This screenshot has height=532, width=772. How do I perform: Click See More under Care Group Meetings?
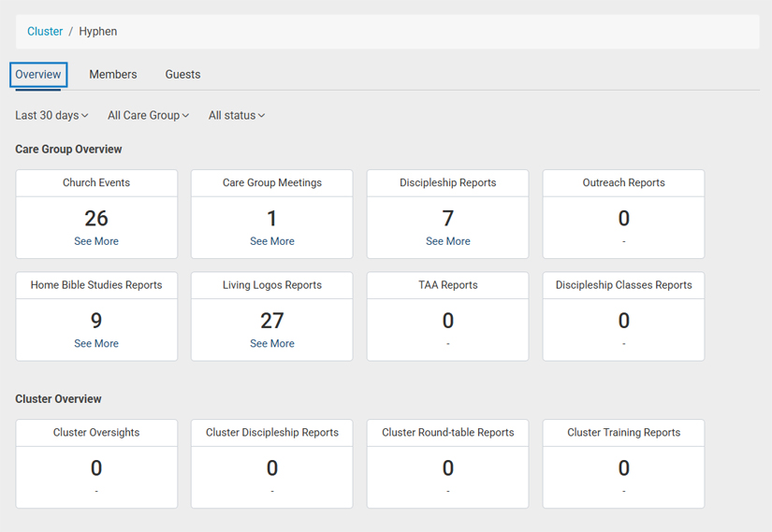coord(272,241)
